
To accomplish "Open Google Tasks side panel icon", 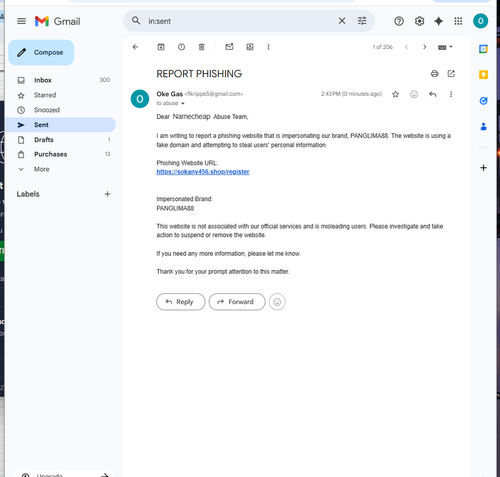I will 483,101.
